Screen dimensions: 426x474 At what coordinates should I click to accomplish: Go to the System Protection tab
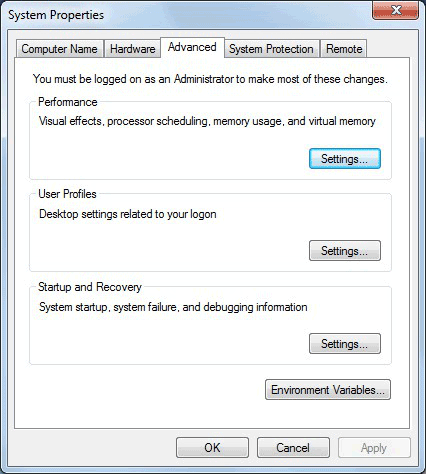(x=271, y=49)
